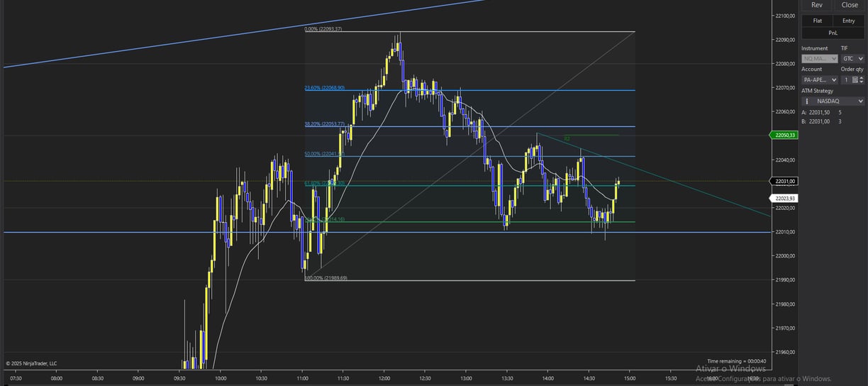Open the order quantity calculator icon
The height and width of the screenshot is (386, 868).
[855, 80]
